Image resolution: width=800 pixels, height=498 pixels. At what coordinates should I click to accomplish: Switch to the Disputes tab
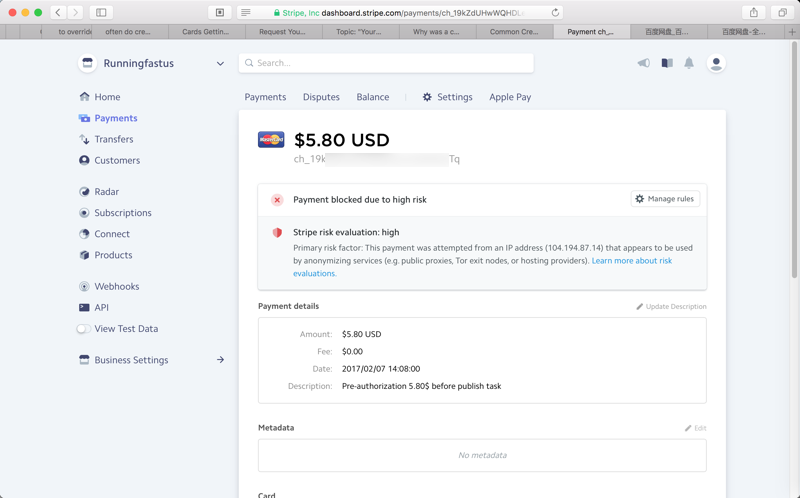[321, 97]
